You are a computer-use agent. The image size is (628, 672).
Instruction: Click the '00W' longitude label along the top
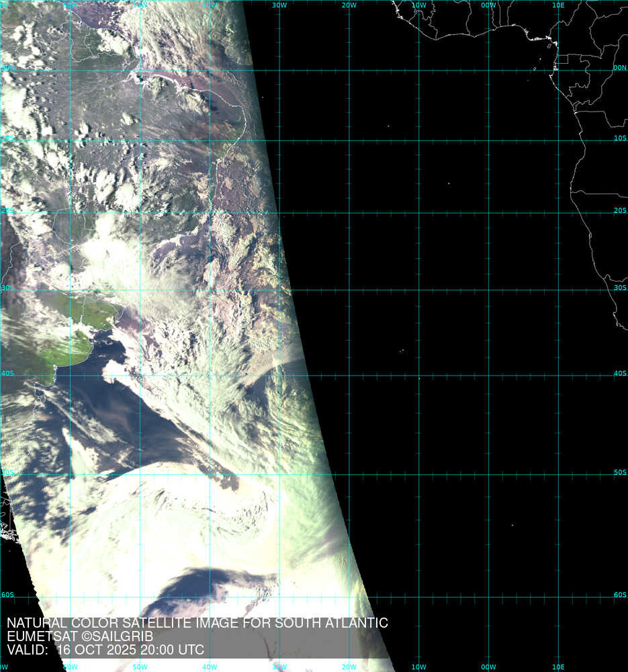pos(488,5)
